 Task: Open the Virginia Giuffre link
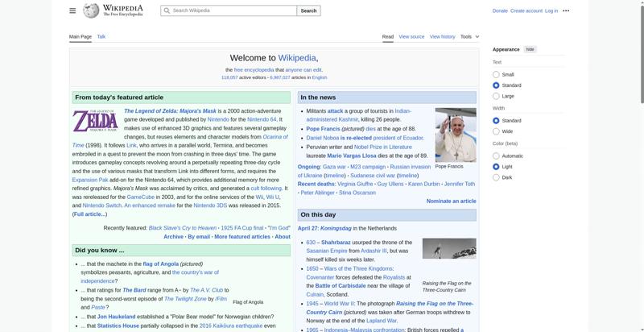click(x=355, y=184)
